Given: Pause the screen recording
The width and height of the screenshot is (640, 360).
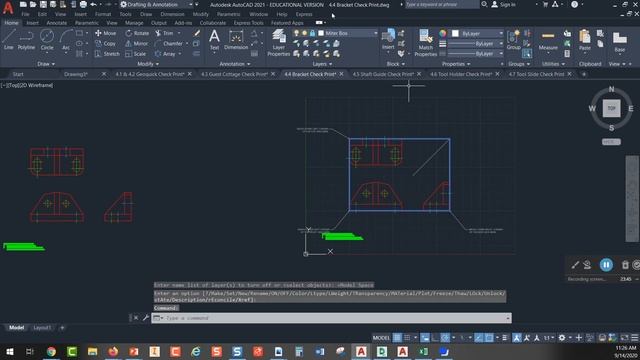Looking at the screenshot, I should click(606, 265).
